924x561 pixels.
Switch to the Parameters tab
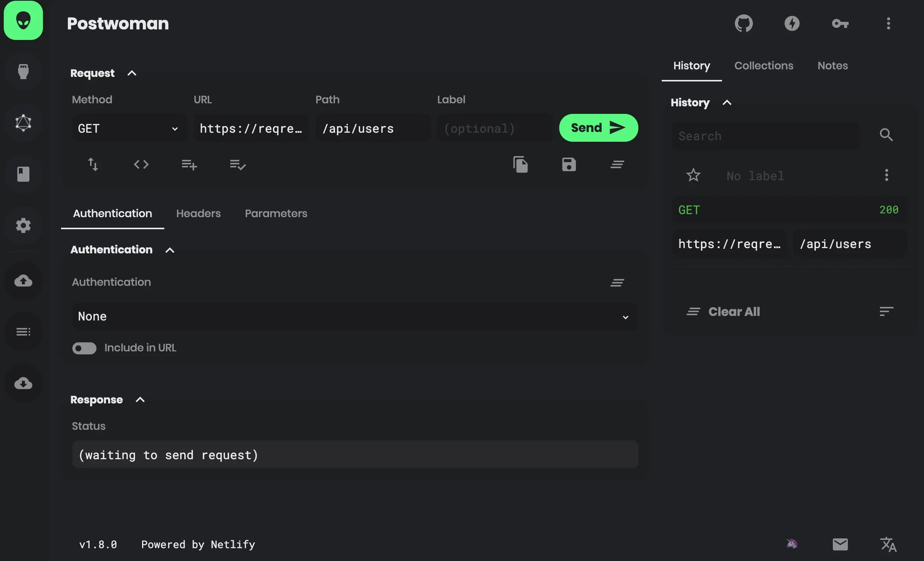[276, 213]
